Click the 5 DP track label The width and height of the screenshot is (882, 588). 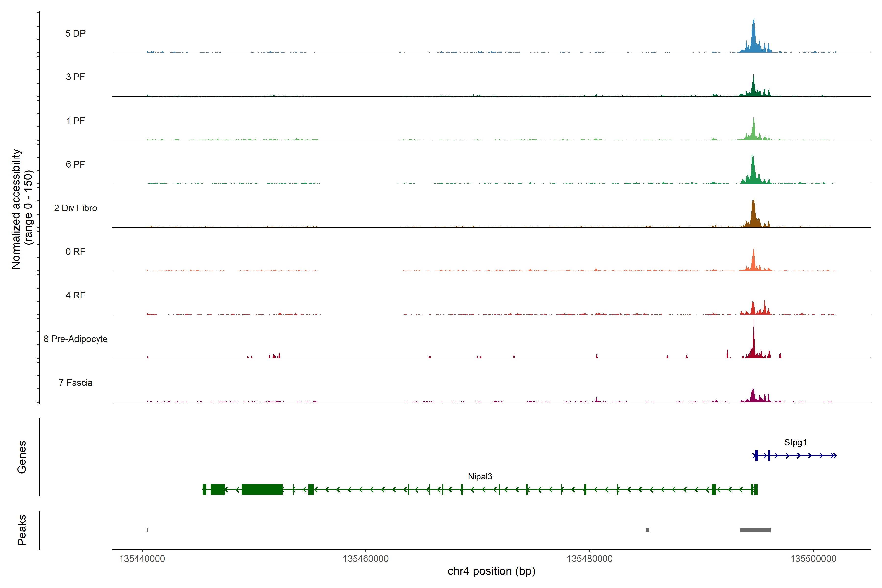[x=75, y=33]
